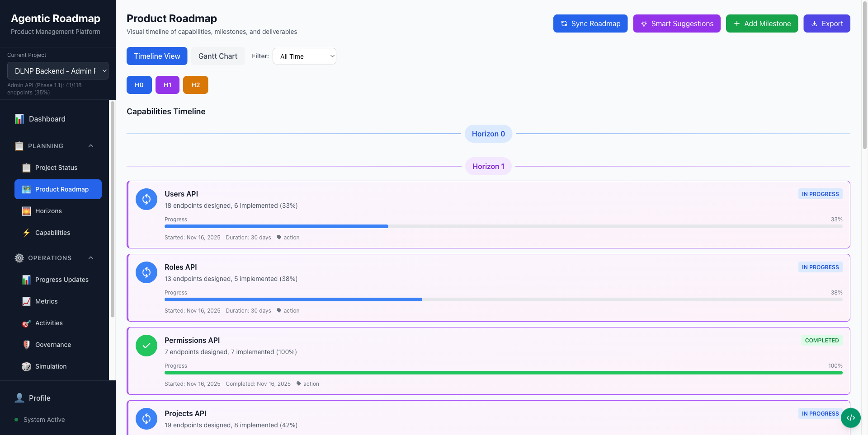Viewport: 868px width, 435px height.
Task: Click the Planning clipboard icon
Action: pos(19,146)
